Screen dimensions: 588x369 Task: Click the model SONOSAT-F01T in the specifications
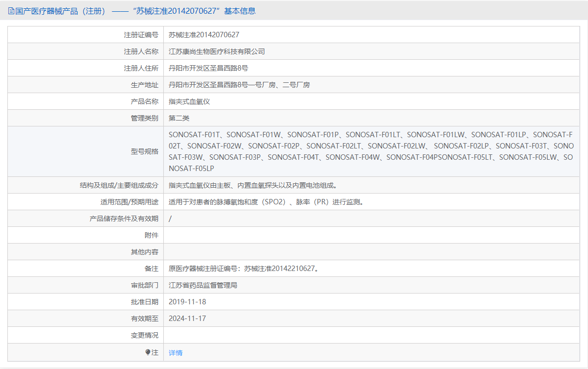coord(195,133)
